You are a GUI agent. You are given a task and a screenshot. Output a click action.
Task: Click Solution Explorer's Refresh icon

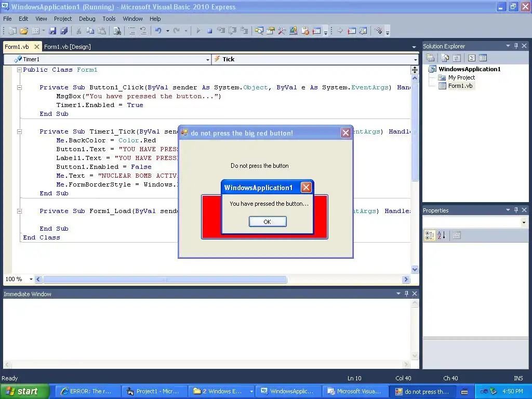(457, 58)
